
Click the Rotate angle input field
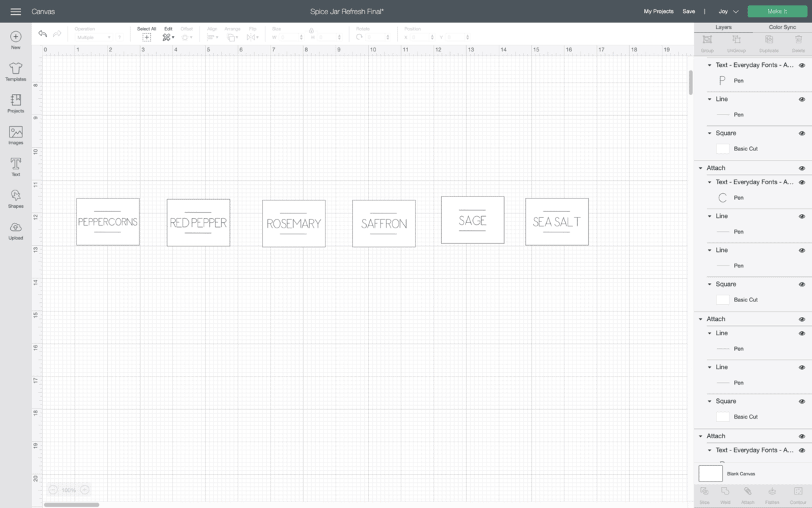coord(377,37)
